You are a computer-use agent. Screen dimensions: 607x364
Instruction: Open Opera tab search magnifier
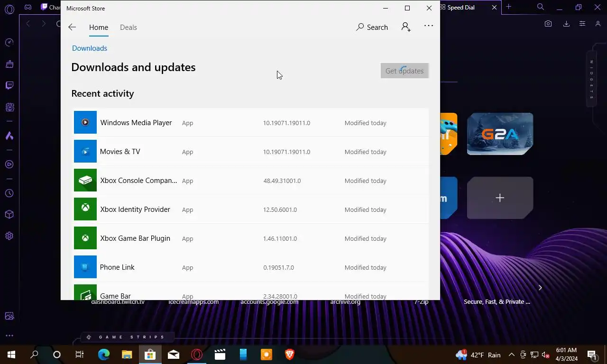541,7
